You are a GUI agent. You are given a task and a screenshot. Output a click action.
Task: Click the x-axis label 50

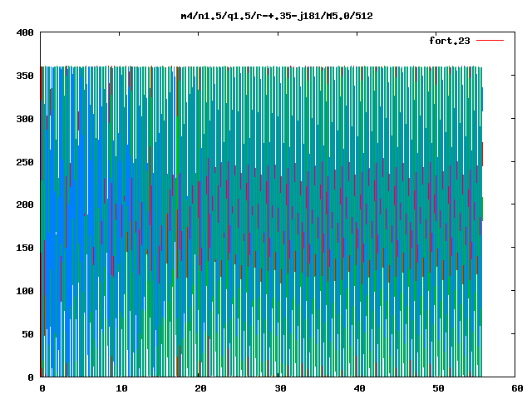tap(438, 388)
